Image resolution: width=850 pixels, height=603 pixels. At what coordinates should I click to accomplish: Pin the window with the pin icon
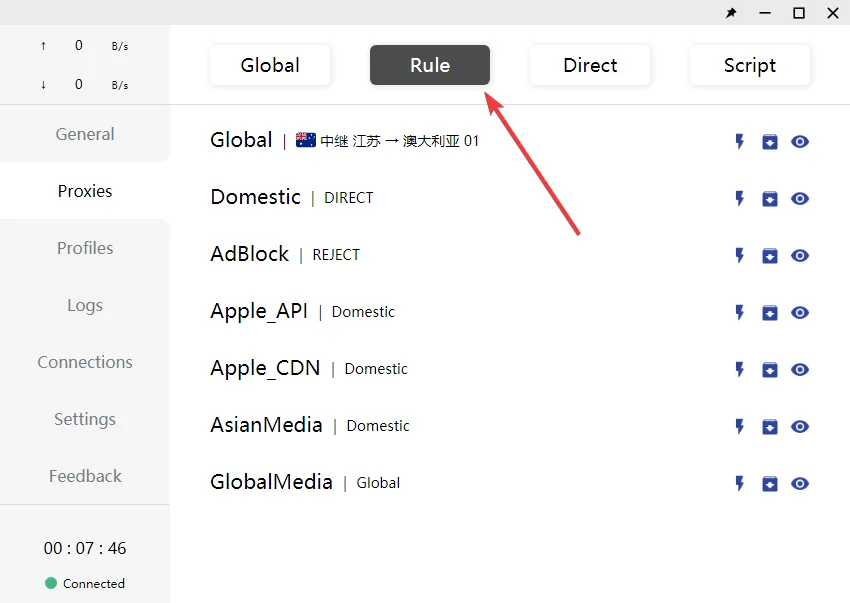[x=731, y=13]
